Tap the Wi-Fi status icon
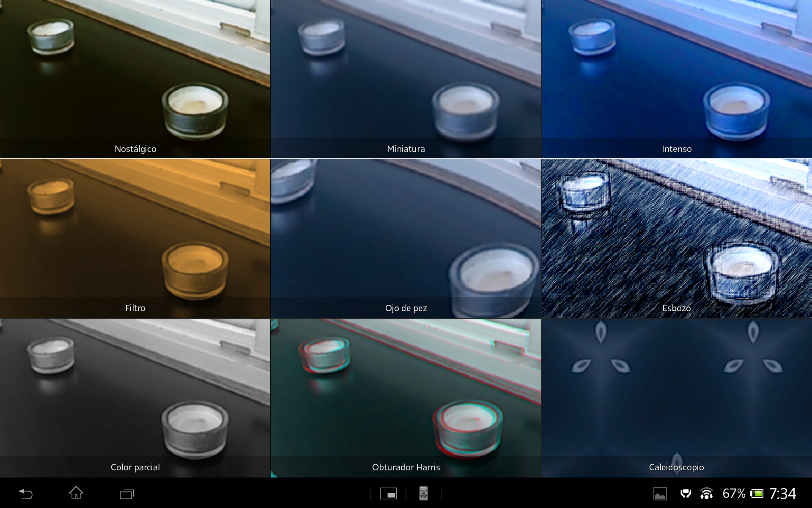Image resolution: width=812 pixels, height=508 pixels. click(x=706, y=494)
